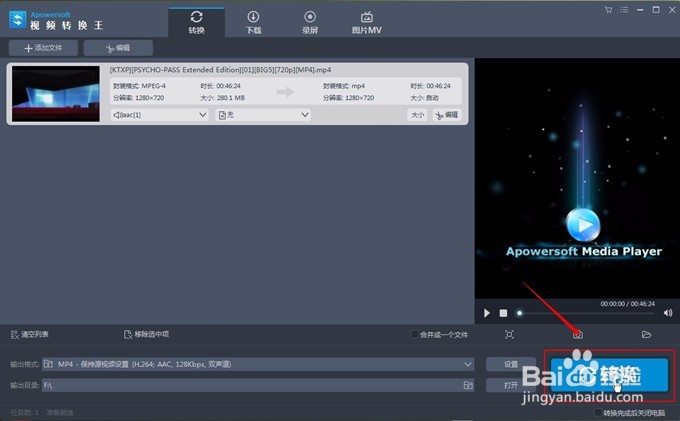Click 清空列表 to clear list

click(x=29, y=334)
